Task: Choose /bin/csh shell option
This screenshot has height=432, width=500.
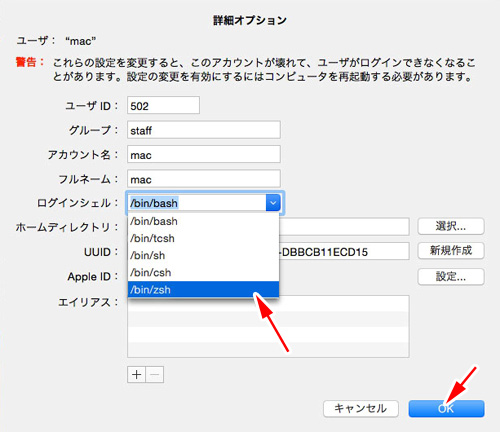Action: pyautogui.click(x=203, y=272)
